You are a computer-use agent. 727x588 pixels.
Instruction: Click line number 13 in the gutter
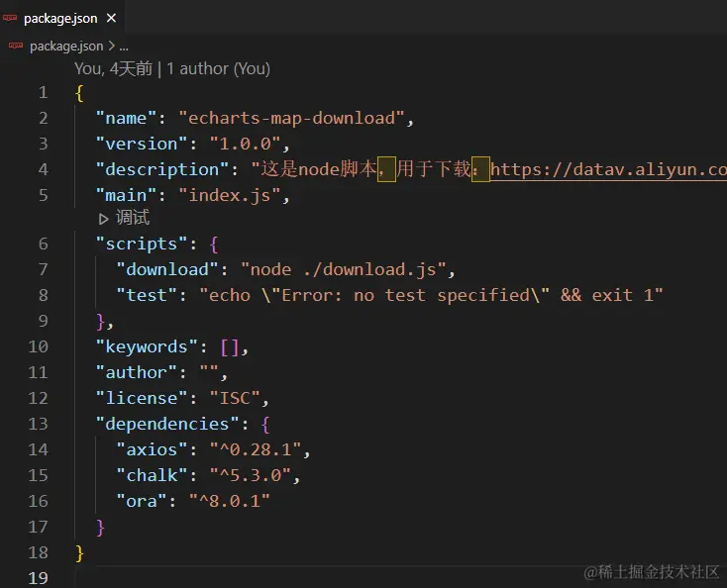[x=38, y=424]
